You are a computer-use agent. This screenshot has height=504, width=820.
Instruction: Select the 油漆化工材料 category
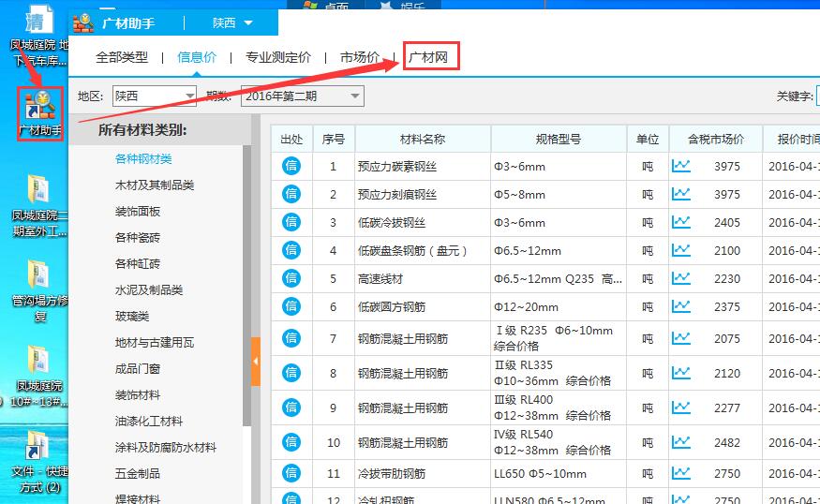(x=149, y=421)
